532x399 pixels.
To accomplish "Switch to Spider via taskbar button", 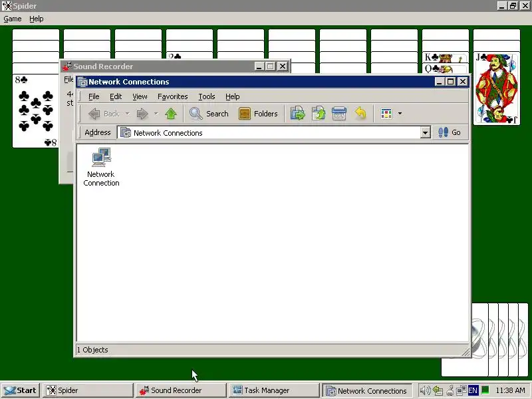I will click(88, 390).
